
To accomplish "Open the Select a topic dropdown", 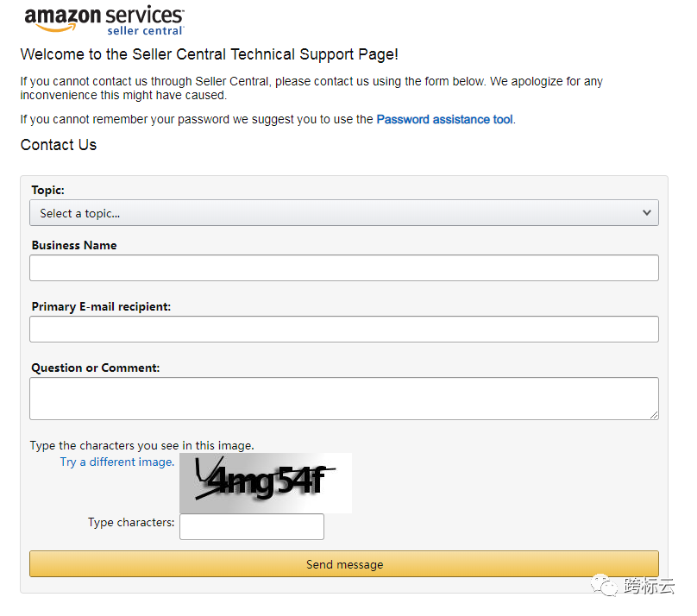I will point(344,213).
